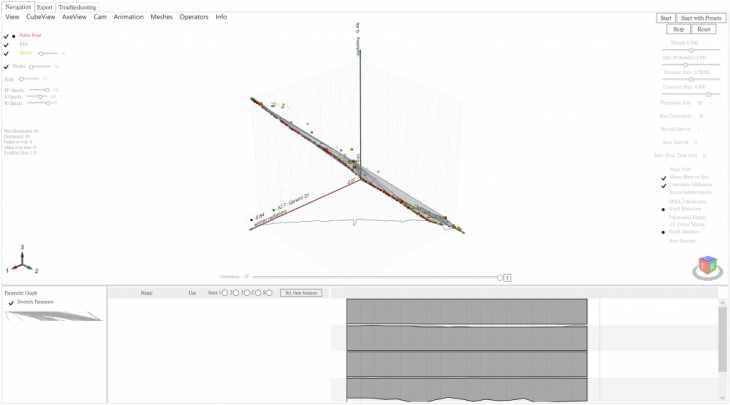Click the Reset button
This screenshot has height=405, width=730.
click(x=704, y=29)
